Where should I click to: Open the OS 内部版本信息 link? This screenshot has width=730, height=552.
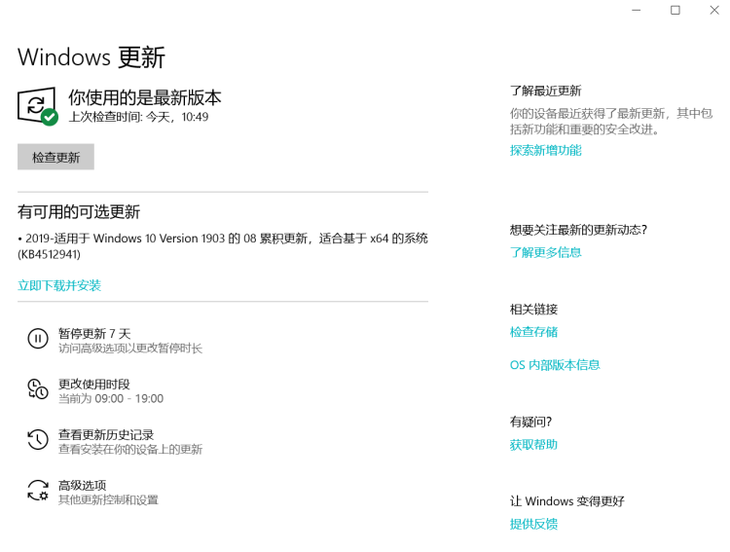[x=555, y=365]
